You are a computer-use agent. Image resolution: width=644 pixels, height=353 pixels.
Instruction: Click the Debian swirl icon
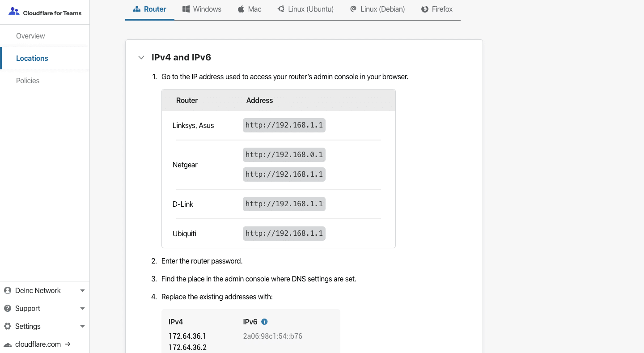[353, 9]
